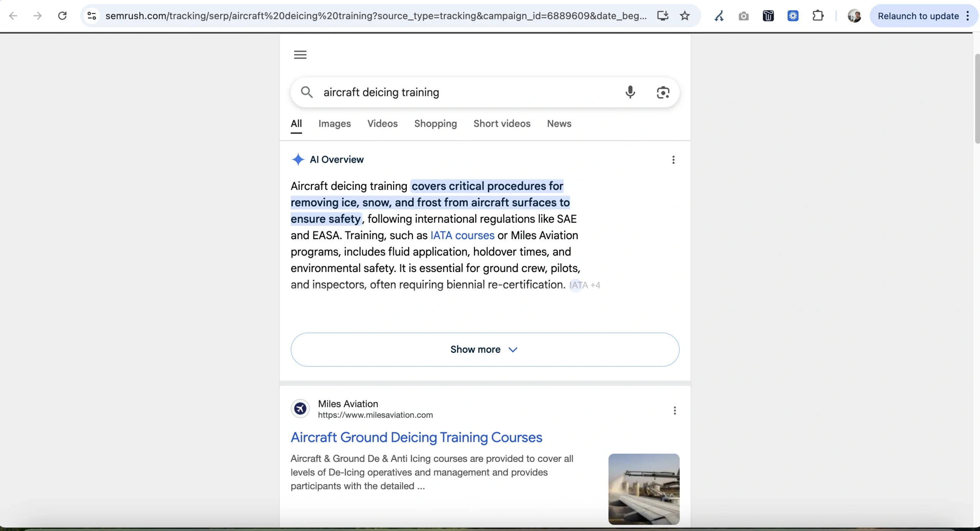
Task: Open the IATA courses link
Action: point(462,235)
